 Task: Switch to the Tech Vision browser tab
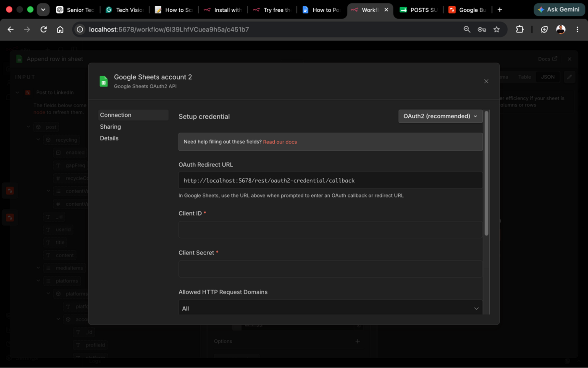point(124,10)
